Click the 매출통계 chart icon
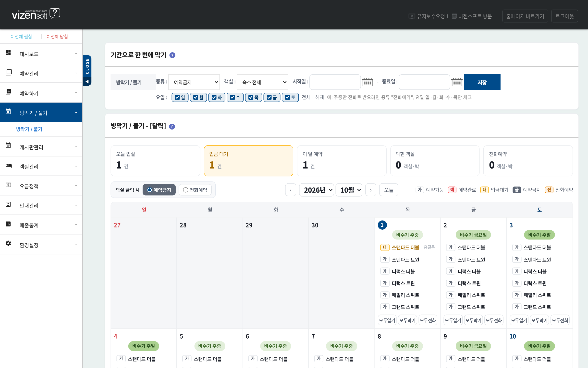The height and width of the screenshot is (368, 588). [x=8, y=224]
